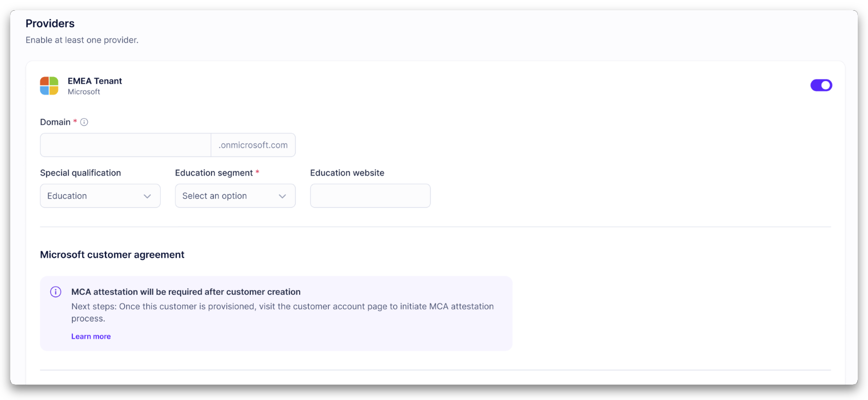Click the Education segment label

point(214,173)
